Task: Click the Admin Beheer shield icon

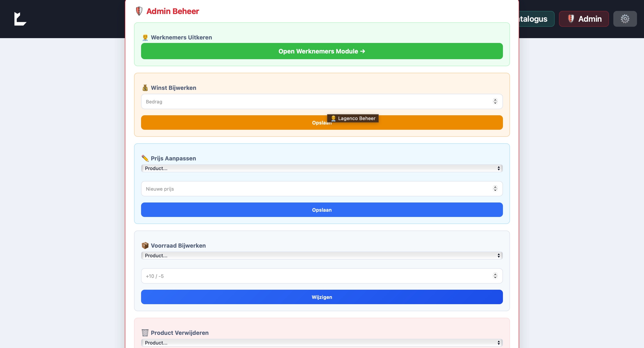Action: point(139,11)
